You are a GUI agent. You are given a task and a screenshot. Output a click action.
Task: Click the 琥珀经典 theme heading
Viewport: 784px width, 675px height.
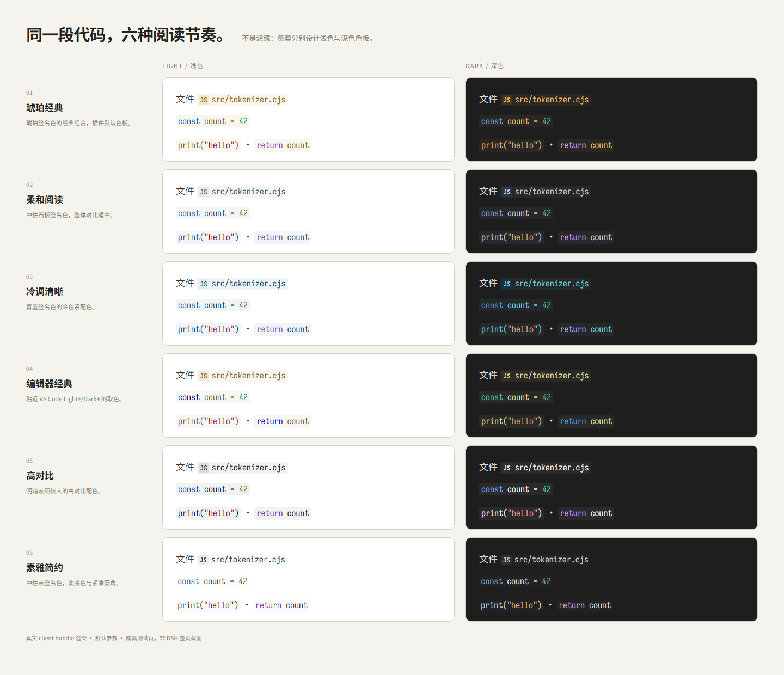45,108
